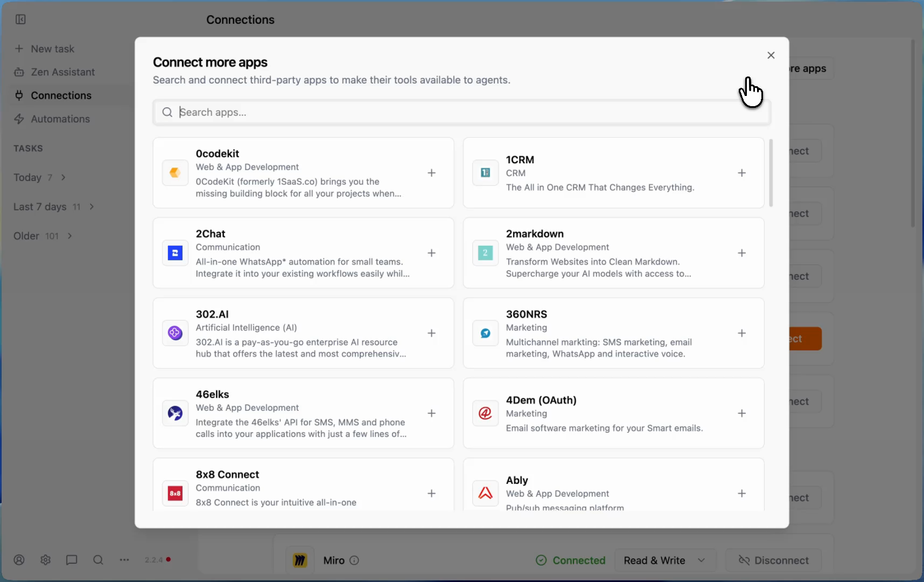Expand the Older tasks group

(43, 236)
